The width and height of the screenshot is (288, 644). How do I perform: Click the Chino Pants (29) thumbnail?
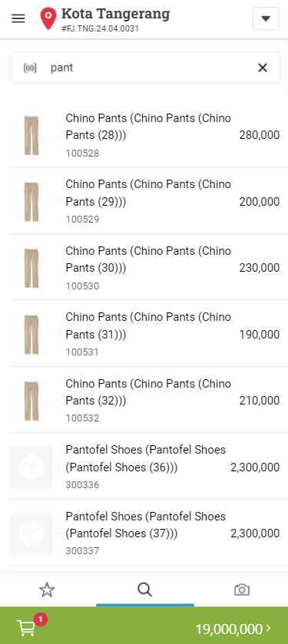31,201
